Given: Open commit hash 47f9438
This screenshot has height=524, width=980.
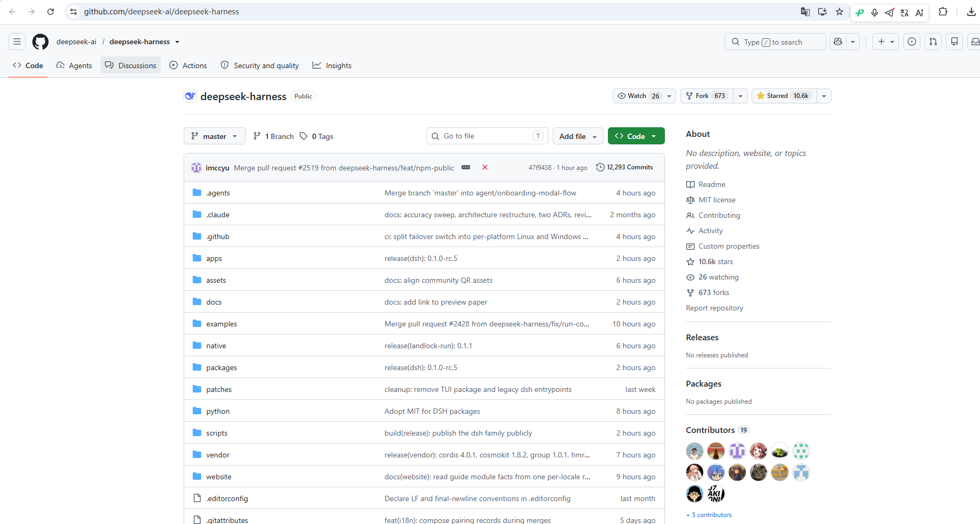Looking at the screenshot, I should point(540,168).
